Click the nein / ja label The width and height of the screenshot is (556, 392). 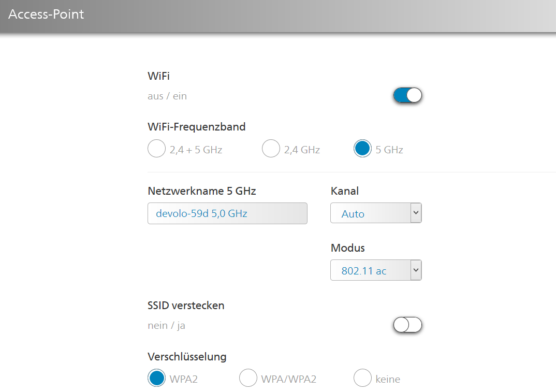pos(166,325)
